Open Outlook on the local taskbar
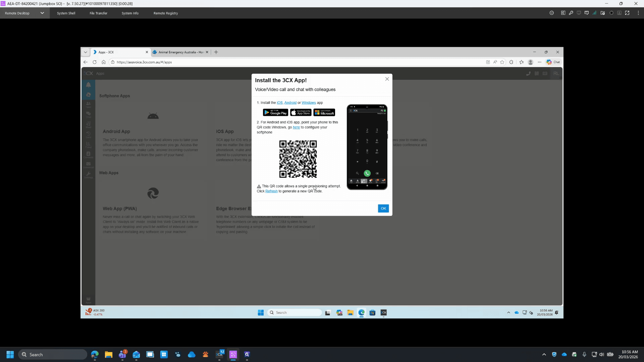 [136, 355]
